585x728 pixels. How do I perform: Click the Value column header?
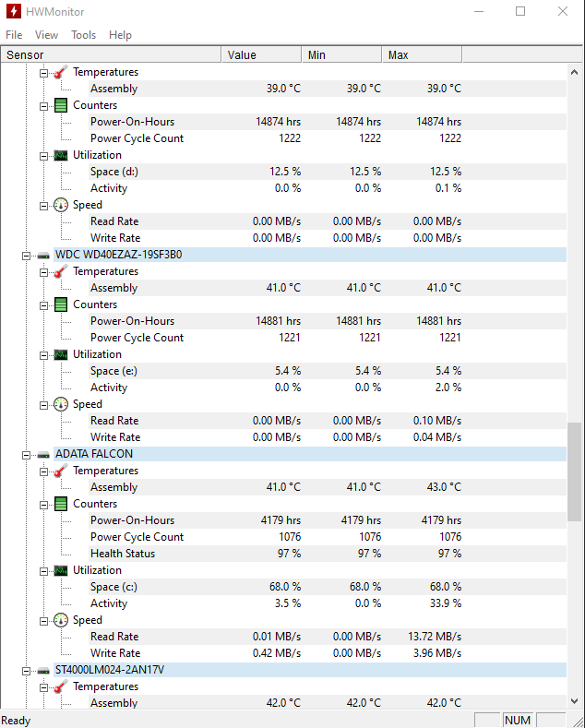click(x=261, y=54)
